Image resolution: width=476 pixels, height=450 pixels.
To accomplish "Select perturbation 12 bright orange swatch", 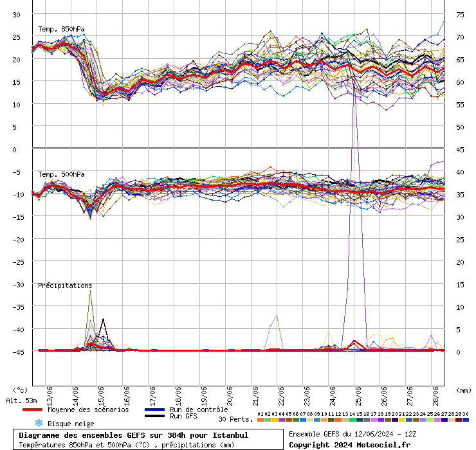I will (x=338, y=420).
